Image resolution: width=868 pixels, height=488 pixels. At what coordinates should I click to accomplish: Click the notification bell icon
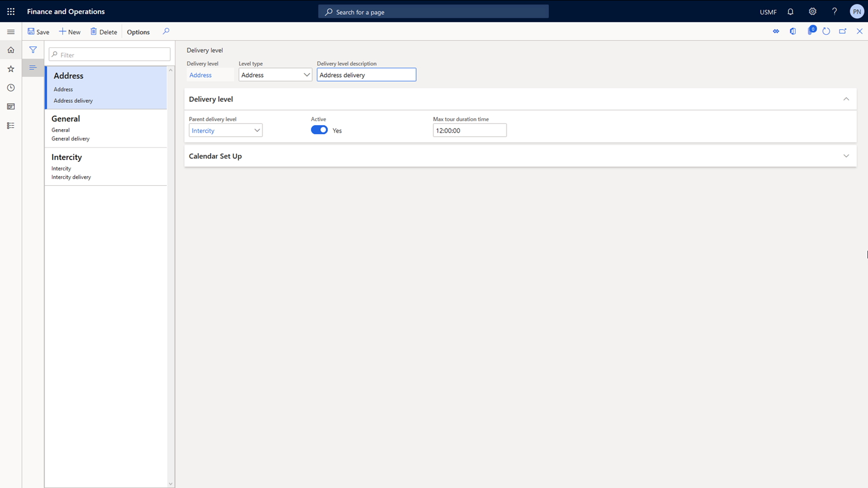[790, 11]
